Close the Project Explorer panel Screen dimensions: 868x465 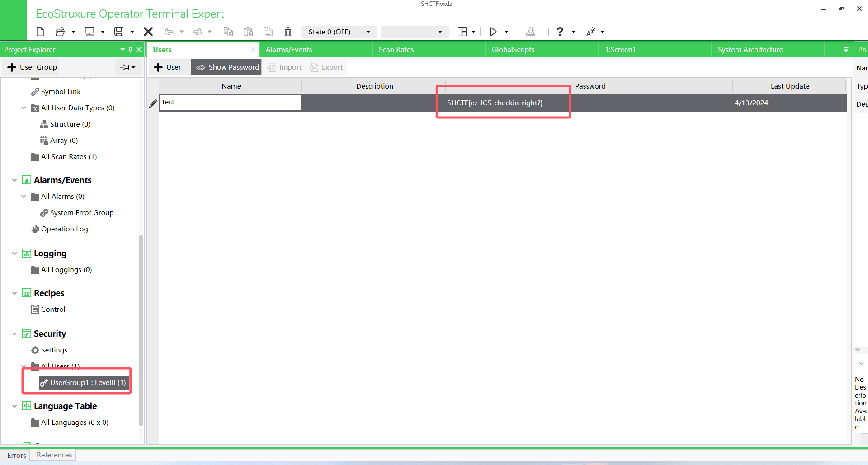point(139,50)
